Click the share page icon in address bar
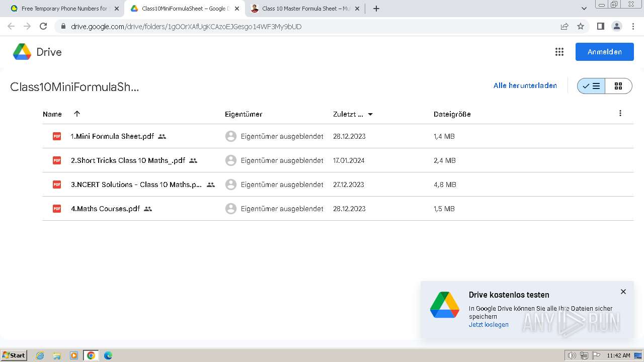This screenshot has width=644, height=362. click(x=565, y=26)
